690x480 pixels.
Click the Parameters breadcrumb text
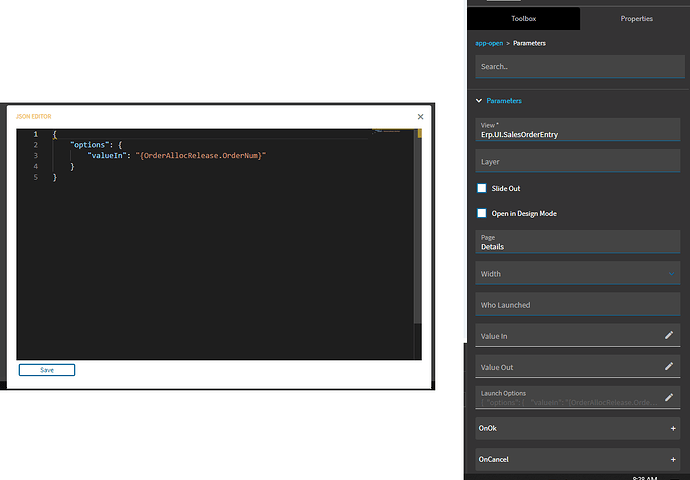[529, 43]
